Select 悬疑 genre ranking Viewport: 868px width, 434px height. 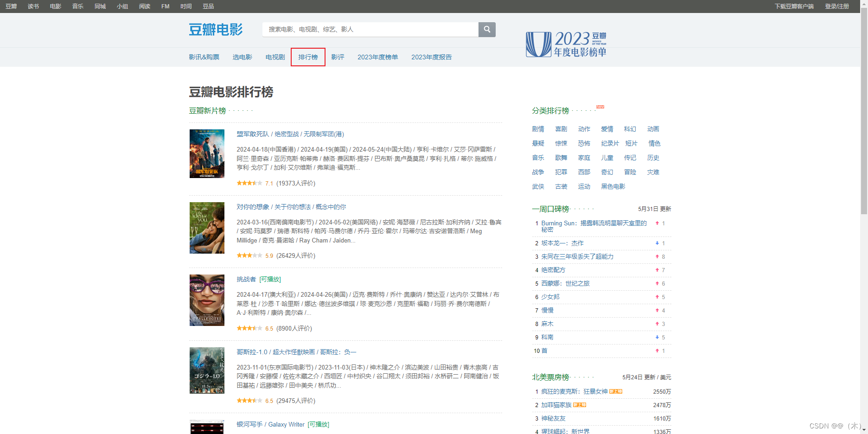point(538,143)
